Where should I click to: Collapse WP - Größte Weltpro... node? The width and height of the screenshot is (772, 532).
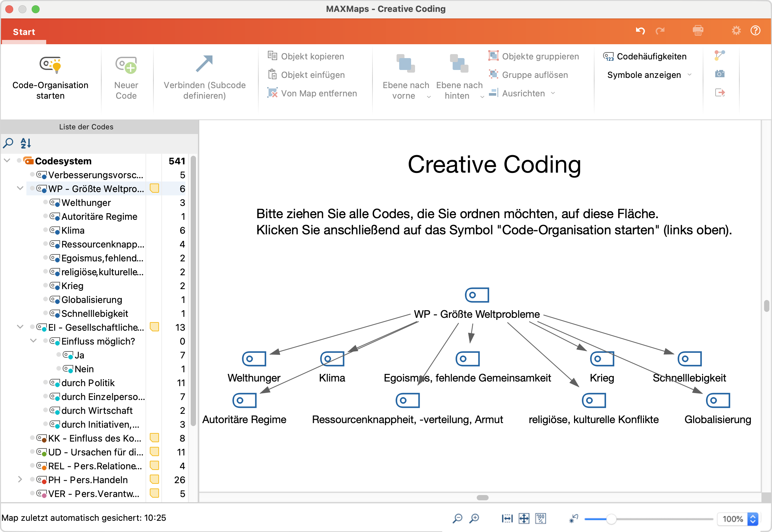tap(20, 188)
